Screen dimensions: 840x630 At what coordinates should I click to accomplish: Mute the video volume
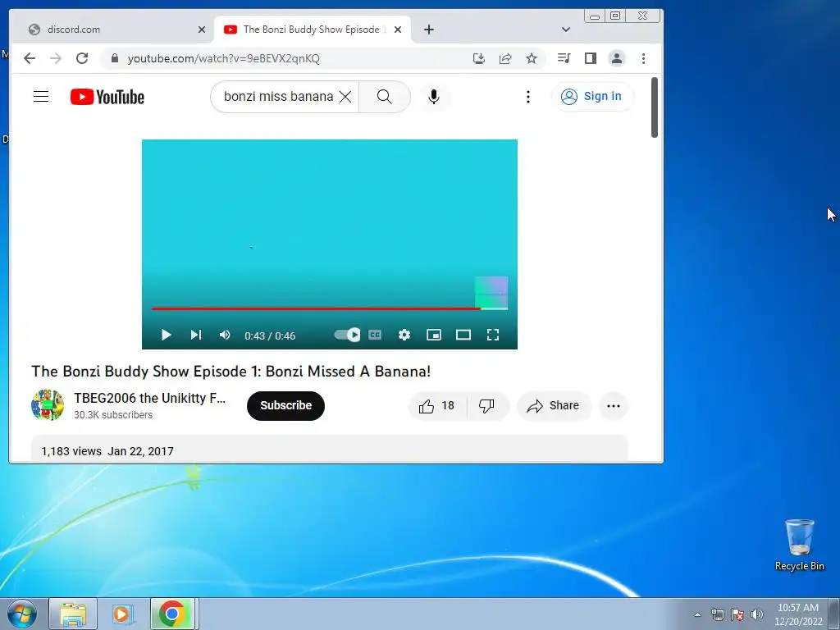pyautogui.click(x=225, y=335)
